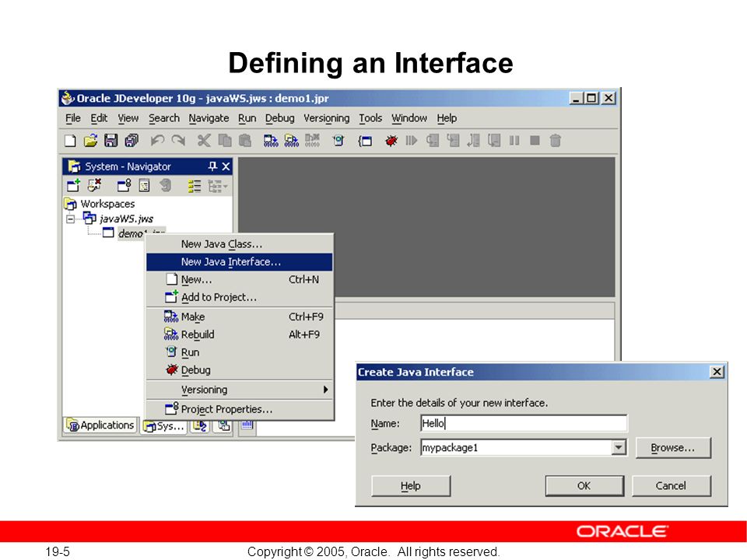Click the Help button in dialog
Screen dimensions: 747x560
tap(411, 485)
